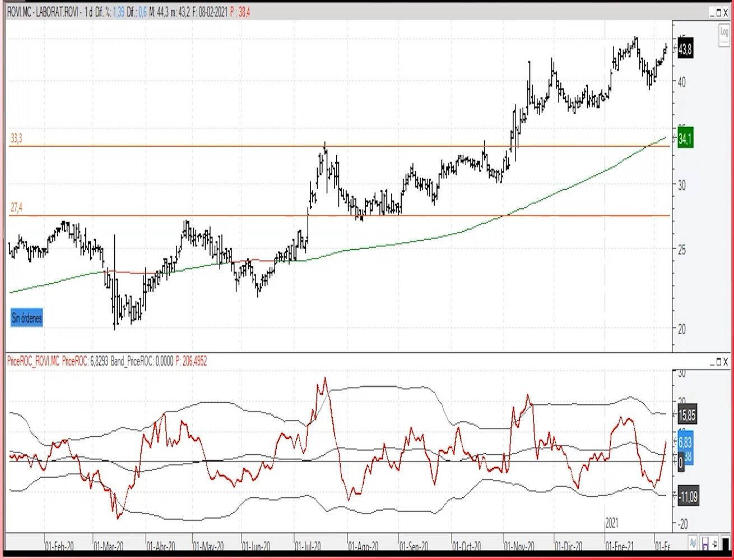Click the 20 level on price axis
The image size is (734, 560).
[x=681, y=329]
